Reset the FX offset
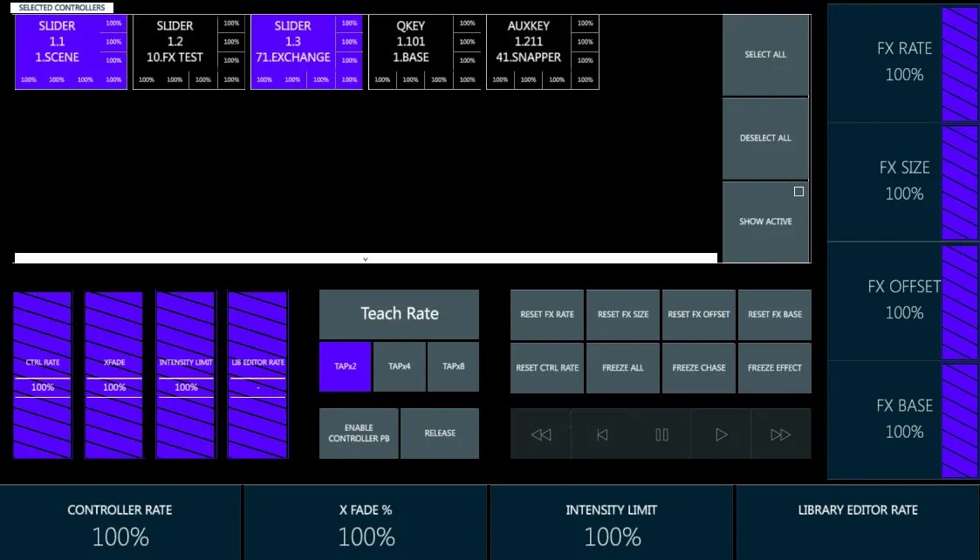The image size is (980, 560). pos(699,314)
